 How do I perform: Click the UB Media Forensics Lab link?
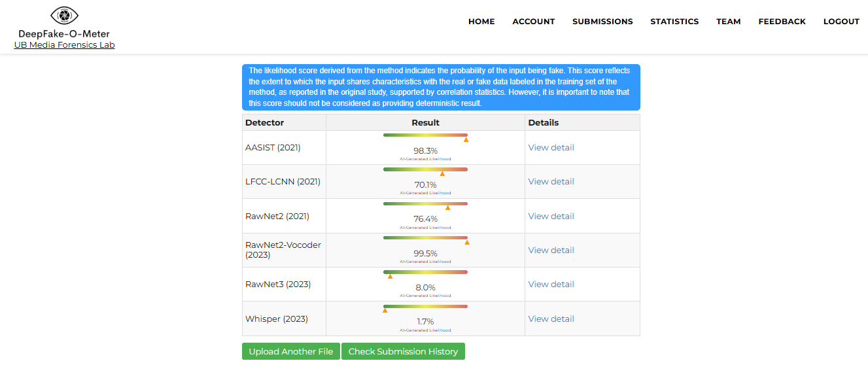tap(64, 45)
